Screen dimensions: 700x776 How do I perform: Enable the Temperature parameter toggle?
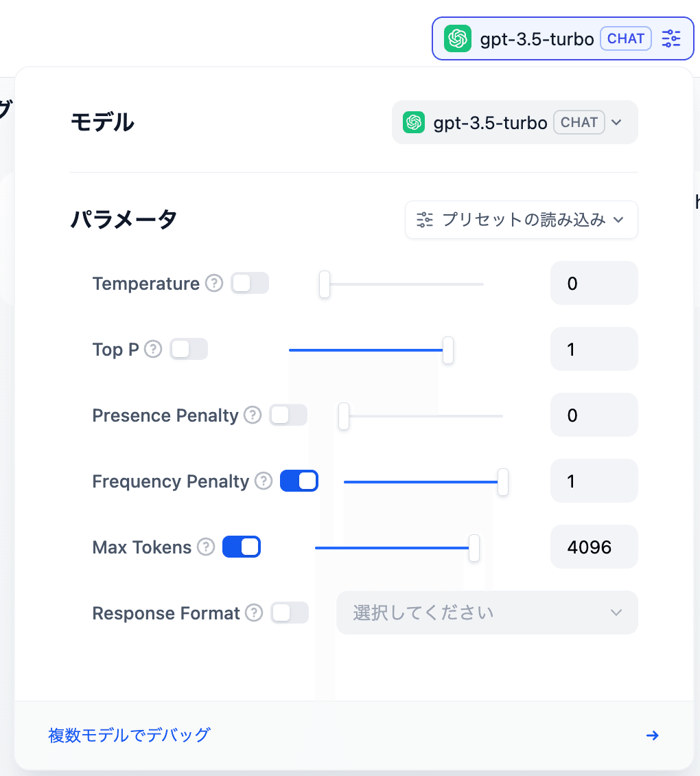pos(250,283)
